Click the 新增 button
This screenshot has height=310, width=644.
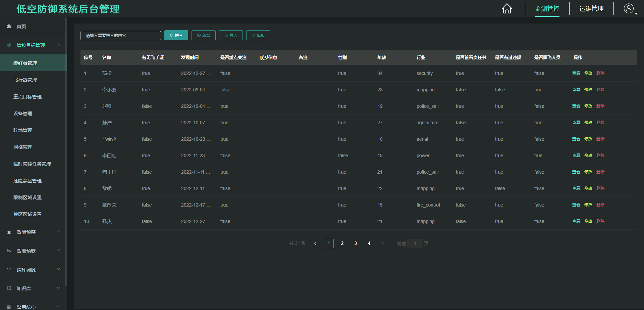coord(204,35)
